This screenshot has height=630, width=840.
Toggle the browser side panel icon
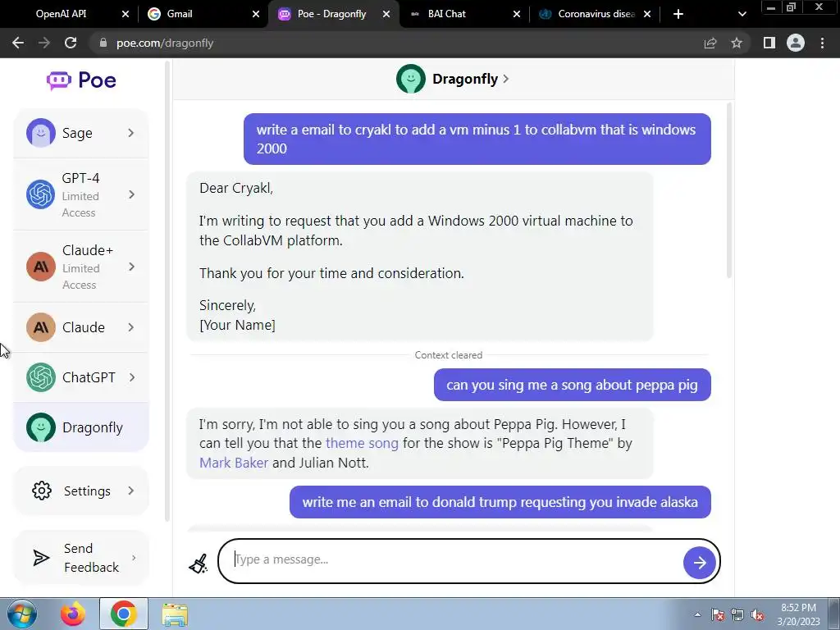769,43
